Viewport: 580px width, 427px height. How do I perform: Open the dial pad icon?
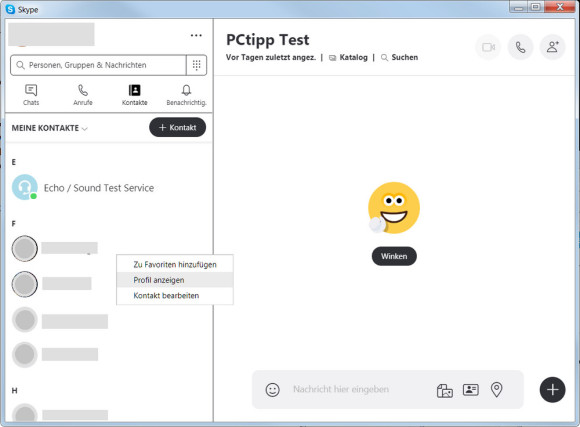[x=196, y=65]
